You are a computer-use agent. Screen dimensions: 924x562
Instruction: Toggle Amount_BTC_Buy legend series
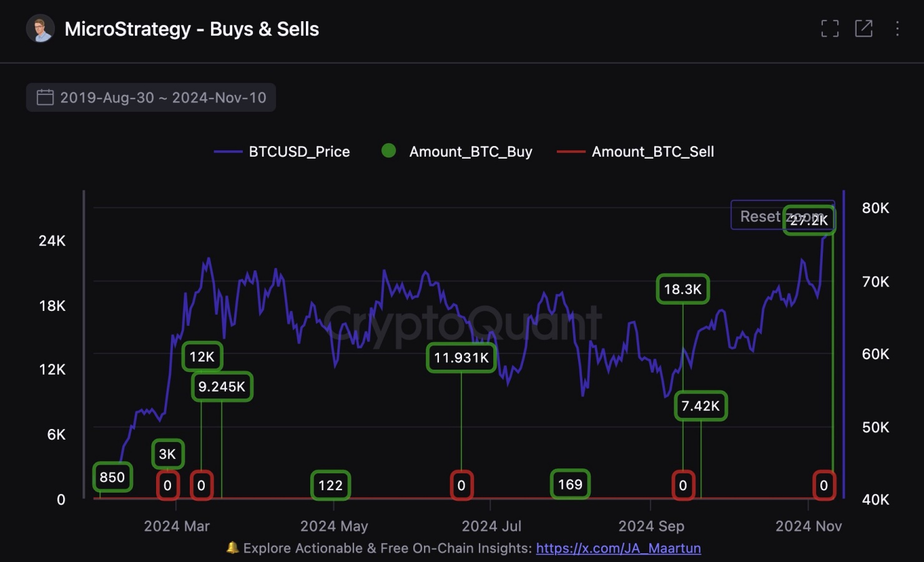click(x=456, y=152)
